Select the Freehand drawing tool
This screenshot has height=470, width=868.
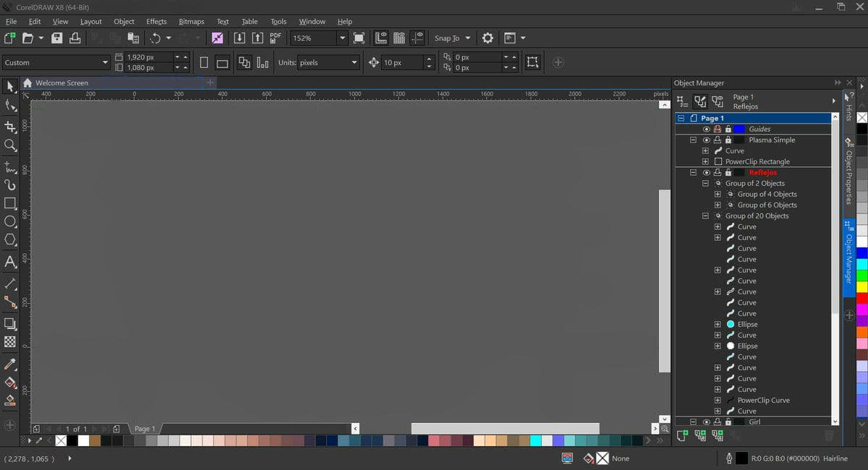(x=10, y=166)
